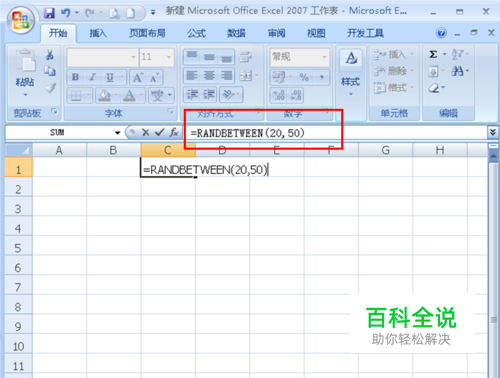The image size is (500, 378).
Task: Activate the Format Painter brush
Action: (50, 88)
